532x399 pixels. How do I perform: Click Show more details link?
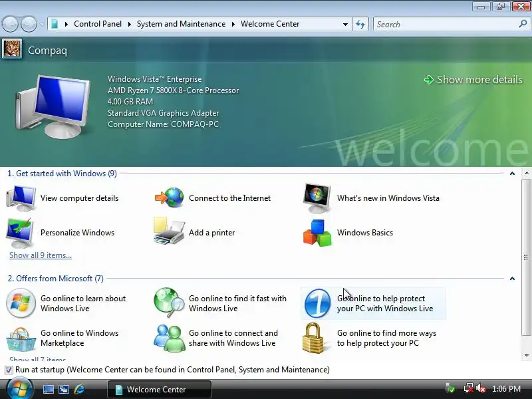click(473, 80)
